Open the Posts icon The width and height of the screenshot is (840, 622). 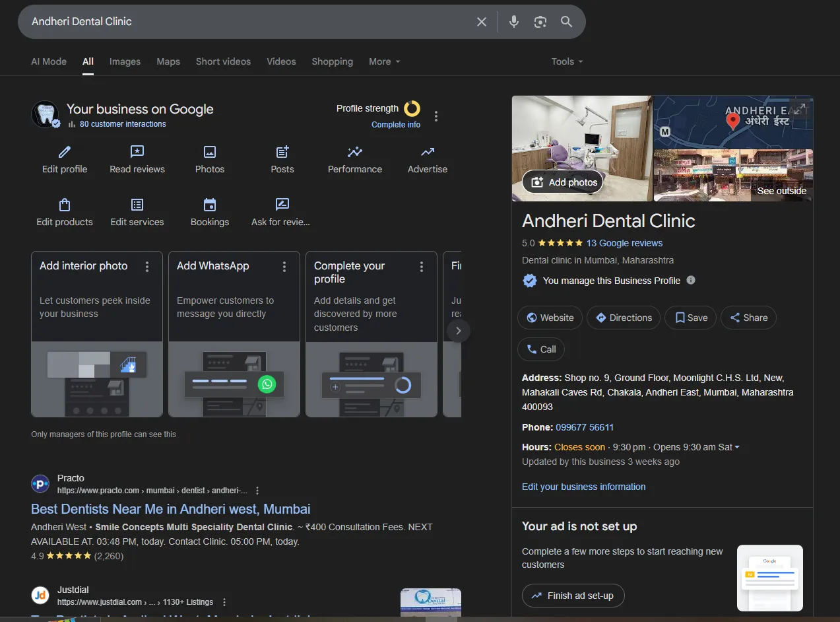pos(282,153)
